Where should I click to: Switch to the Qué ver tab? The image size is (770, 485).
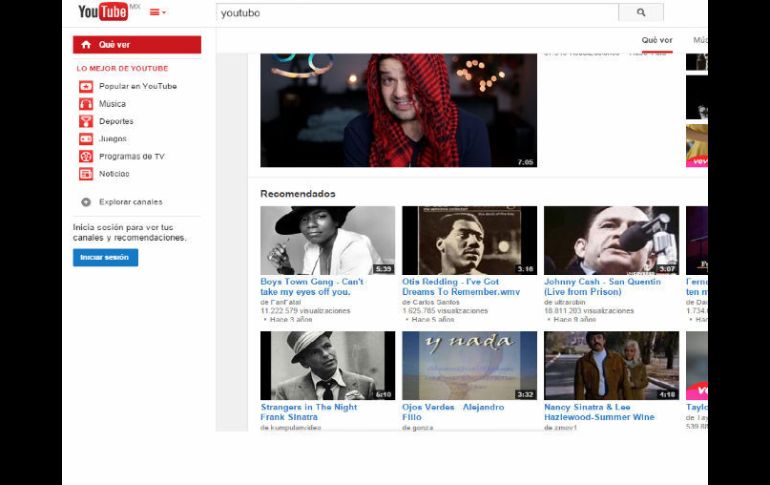[x=657, y=41]
